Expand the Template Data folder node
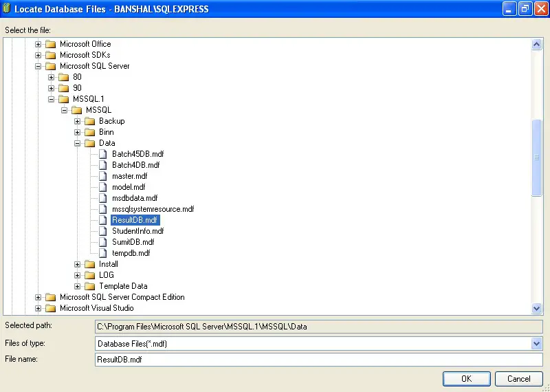Screen dimensions: 550x392 click(78, 287)
